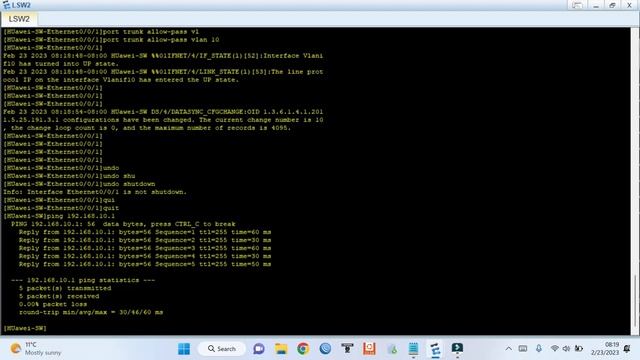640x360 pixels.
Task: Click '--- 192.168.10.1 ping statistics ---' line
Action: 83,280
